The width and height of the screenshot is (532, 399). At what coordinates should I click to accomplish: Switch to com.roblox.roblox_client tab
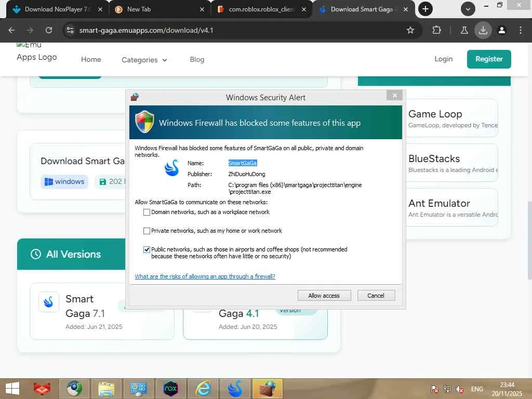(261, 9)
